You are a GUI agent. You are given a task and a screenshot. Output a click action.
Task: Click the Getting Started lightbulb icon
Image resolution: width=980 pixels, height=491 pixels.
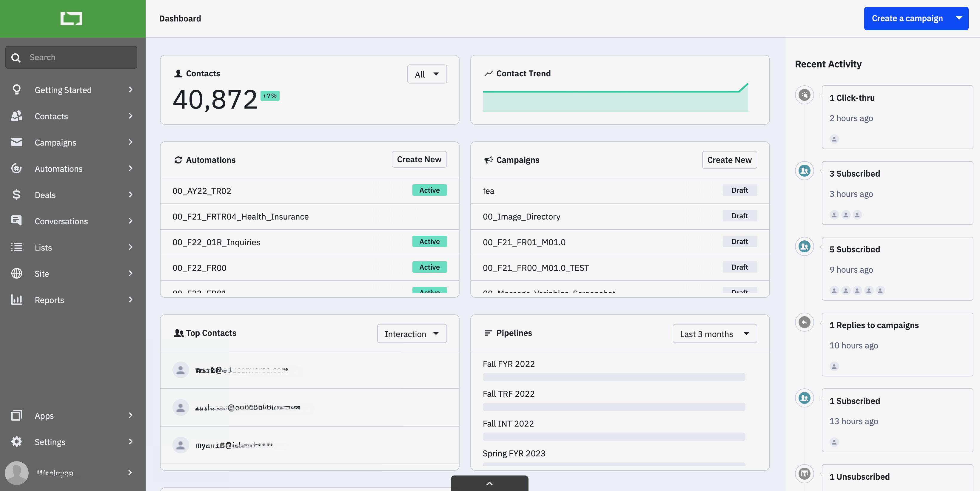point(16,90)
